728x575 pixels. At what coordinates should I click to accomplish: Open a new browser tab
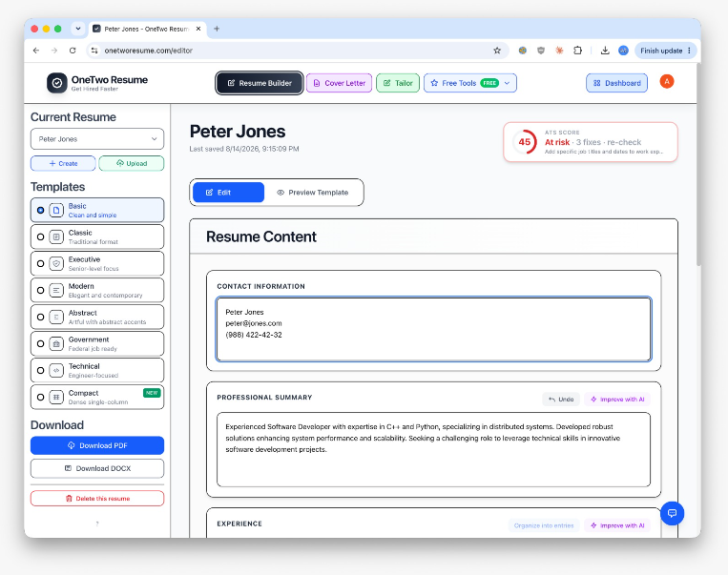pos(217,29)
